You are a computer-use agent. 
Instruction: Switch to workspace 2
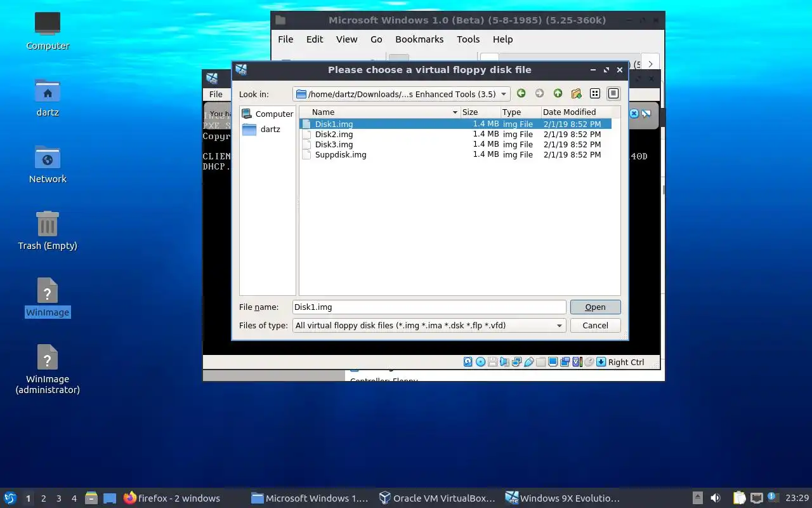43,498
